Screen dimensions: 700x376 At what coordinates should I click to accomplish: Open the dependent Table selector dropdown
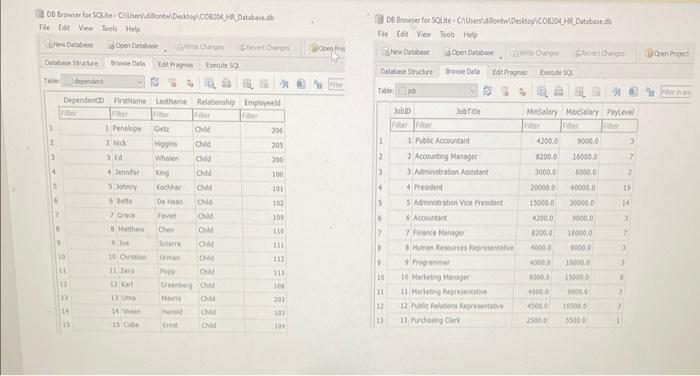(x=103, y=81)
